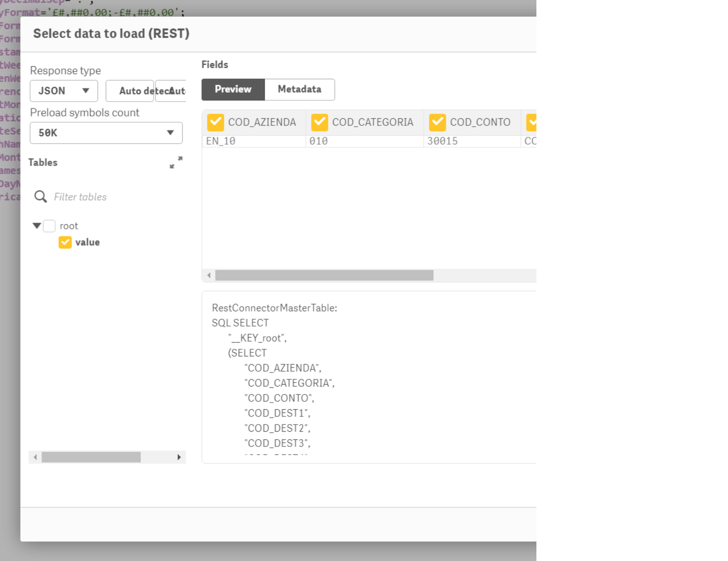Open the Preload symbols count dropdown
This screenshot has width=728, height=561.
coord(106,133)
